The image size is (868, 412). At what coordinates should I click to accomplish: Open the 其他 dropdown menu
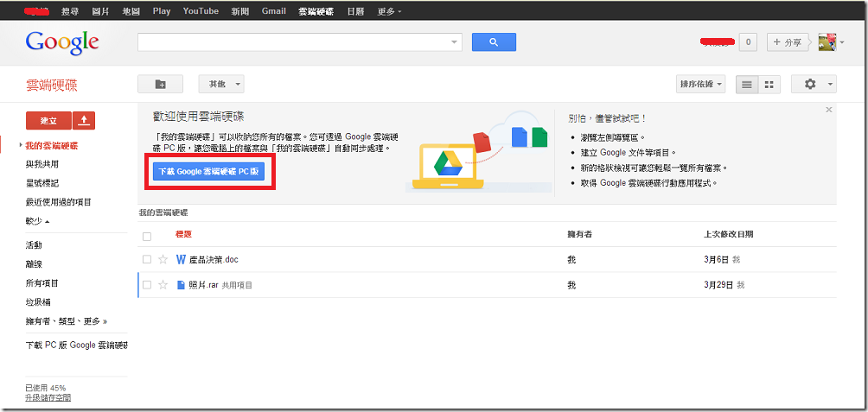click(221, 84)
